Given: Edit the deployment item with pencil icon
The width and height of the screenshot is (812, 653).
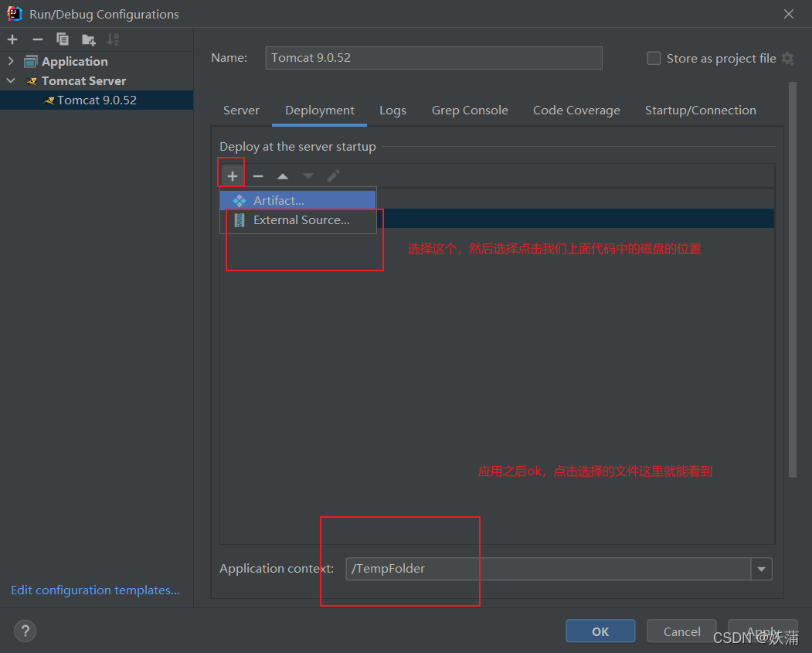Looking at the screenshot, I should tap(334, 176).
